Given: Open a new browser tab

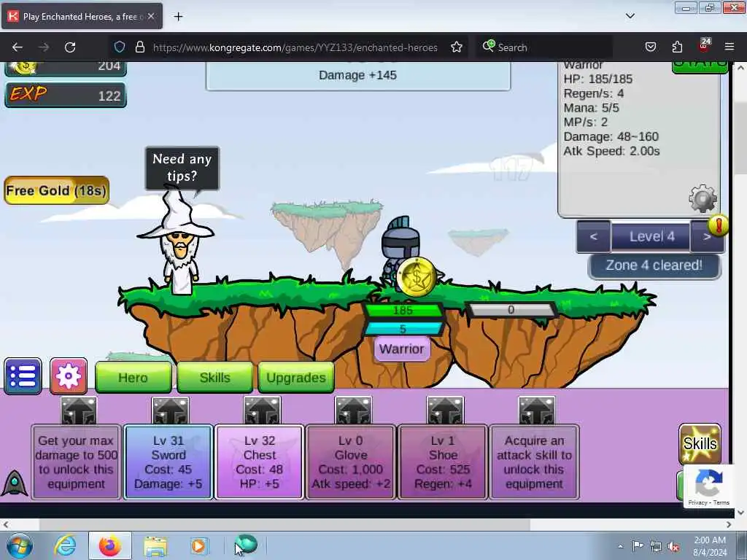Looking at the screenshot, I should [x=178, y=17].
